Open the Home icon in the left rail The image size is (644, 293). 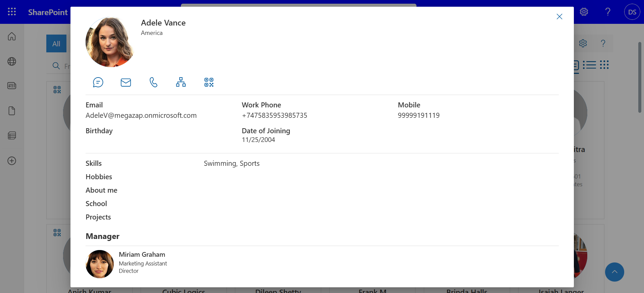coord(12,36)
